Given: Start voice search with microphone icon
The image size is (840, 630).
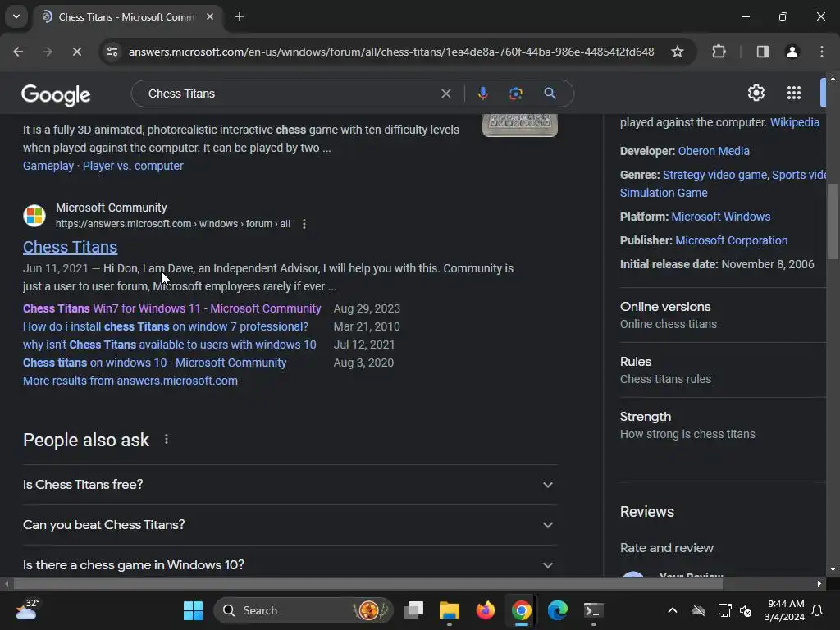Looking at the screenshot, I should 482,94.
